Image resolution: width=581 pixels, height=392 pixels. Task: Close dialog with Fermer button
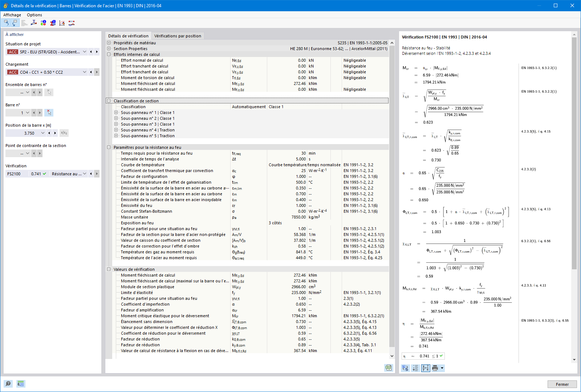coord(562,384)
